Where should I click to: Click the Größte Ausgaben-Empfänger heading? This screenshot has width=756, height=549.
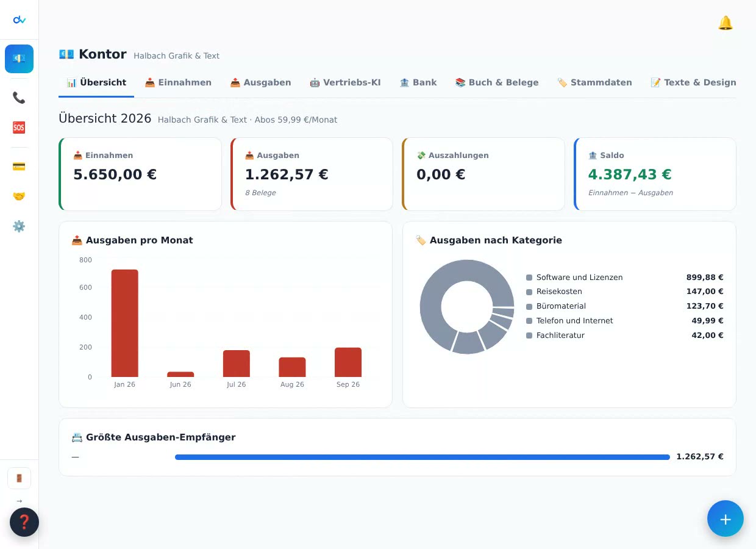tap(154, 437)
